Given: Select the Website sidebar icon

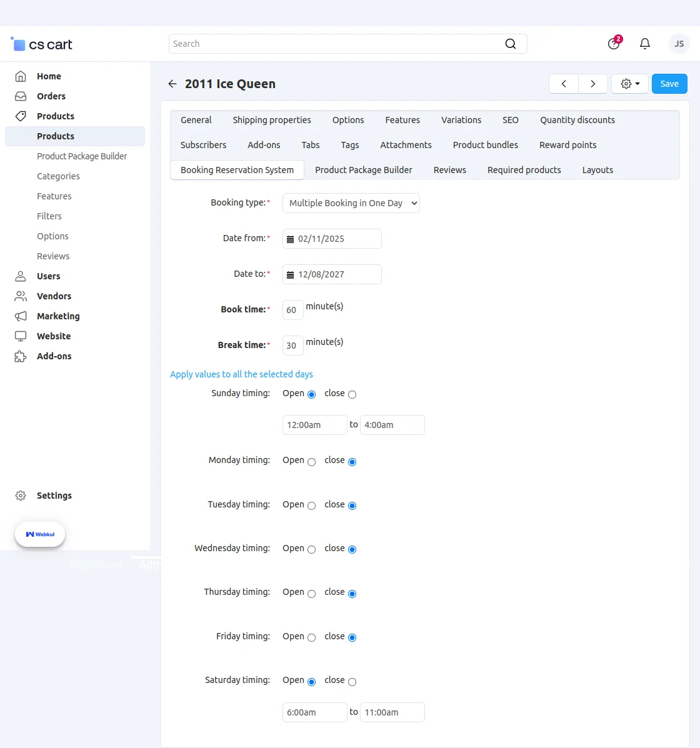Looking at the screenshot, I should coord(21,336).
